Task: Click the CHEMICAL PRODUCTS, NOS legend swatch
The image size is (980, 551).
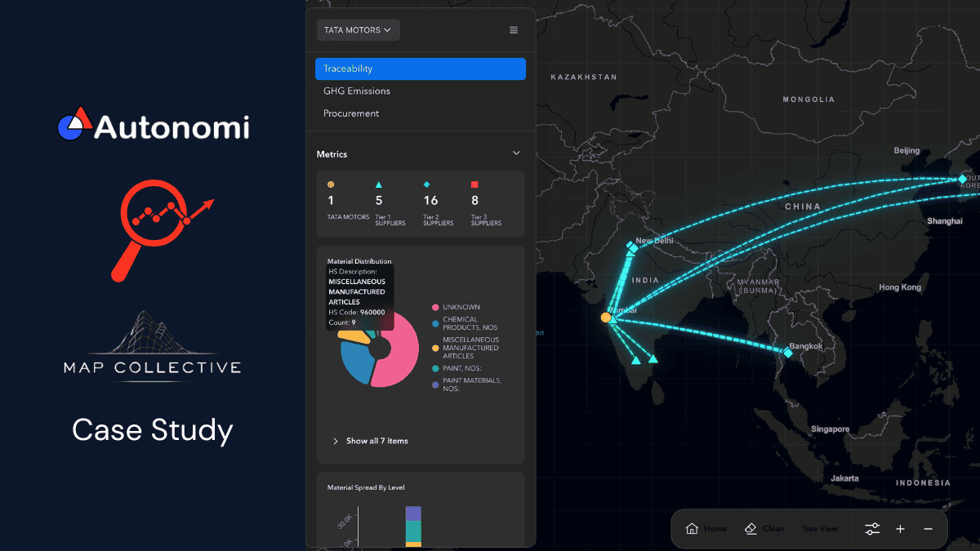Action: (x=434, y=323)
